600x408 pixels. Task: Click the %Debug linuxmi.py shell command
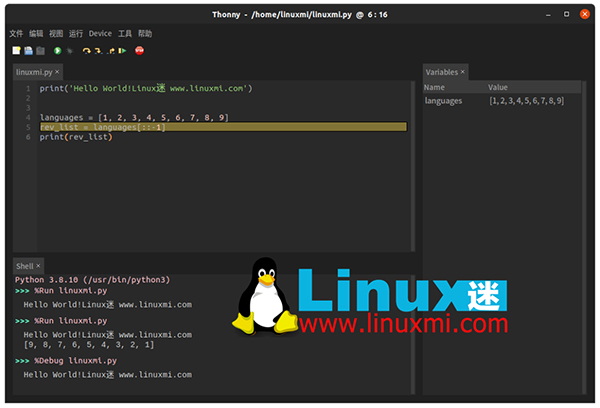point(75,361)
